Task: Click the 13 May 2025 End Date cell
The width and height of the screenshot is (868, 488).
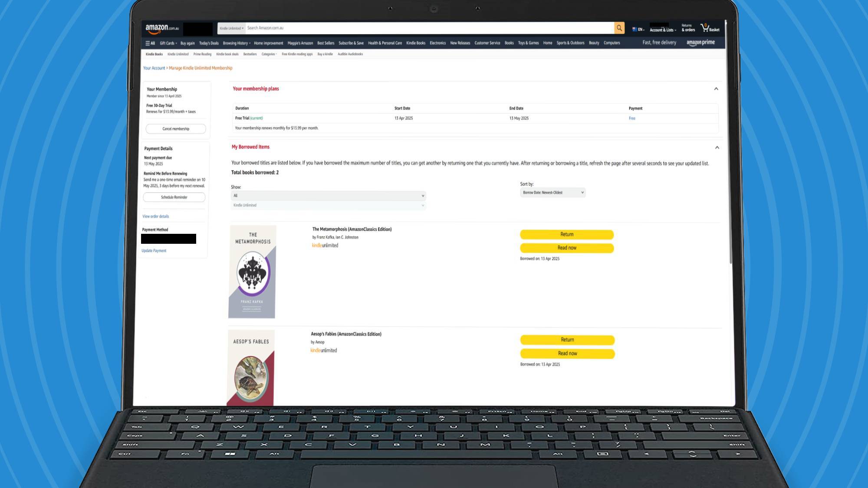Action: pyautogui.click(x=519, y=118)
